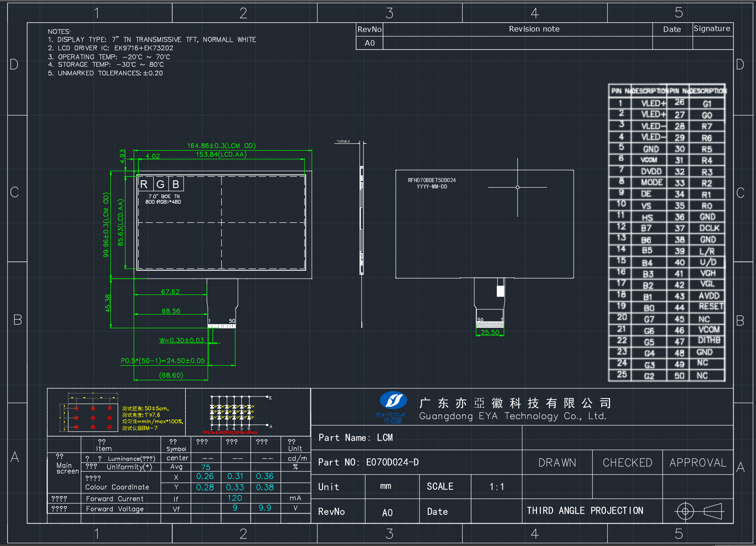
Task: Click the crosshair cursor on rear view
Action: [517, 187]
